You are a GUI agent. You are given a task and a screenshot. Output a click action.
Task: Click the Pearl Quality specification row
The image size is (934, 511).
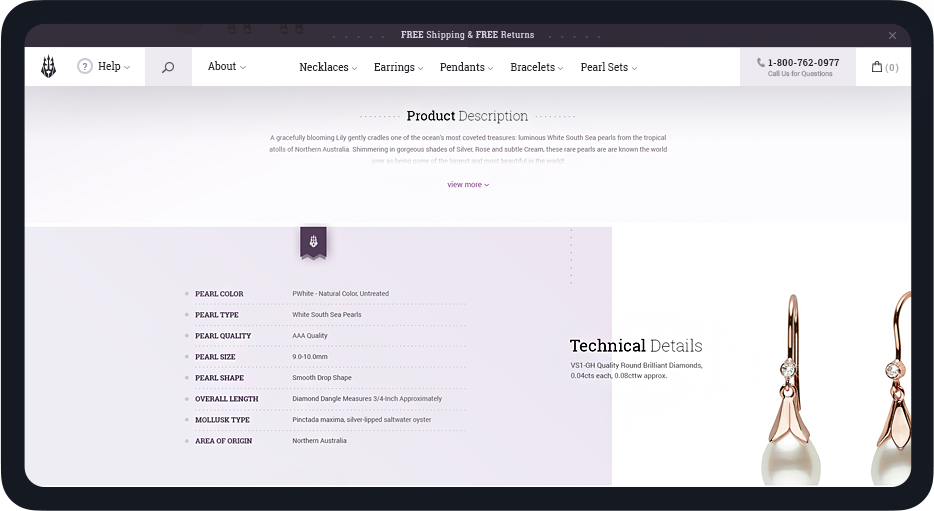(325, 336)
